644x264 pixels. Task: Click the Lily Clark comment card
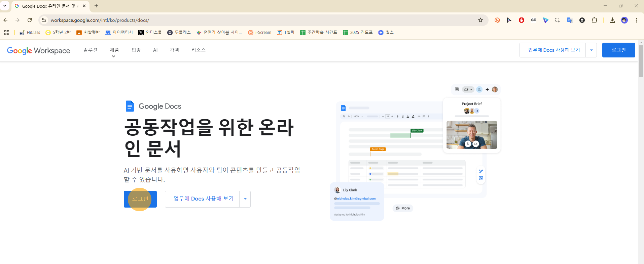point(357,202)
